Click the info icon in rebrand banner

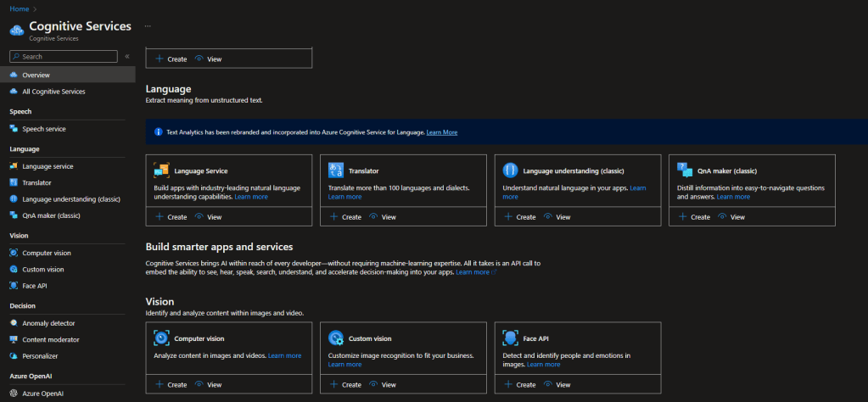click(158, 132)
